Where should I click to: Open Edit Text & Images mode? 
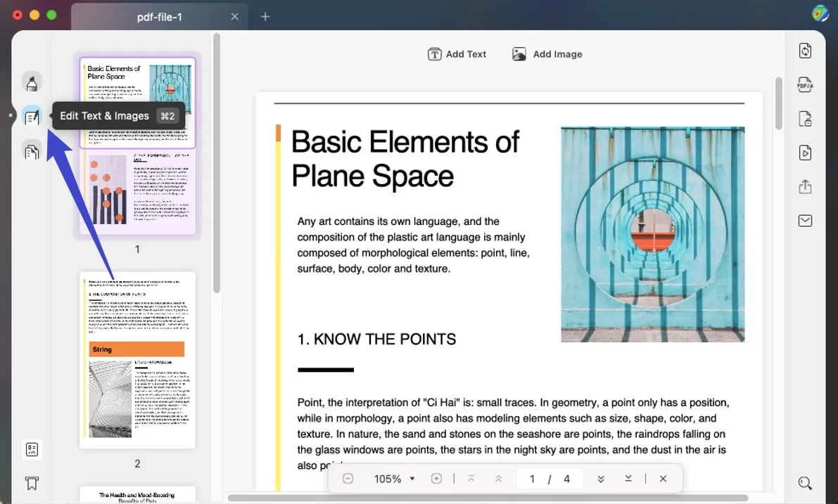tap(32, 117)
